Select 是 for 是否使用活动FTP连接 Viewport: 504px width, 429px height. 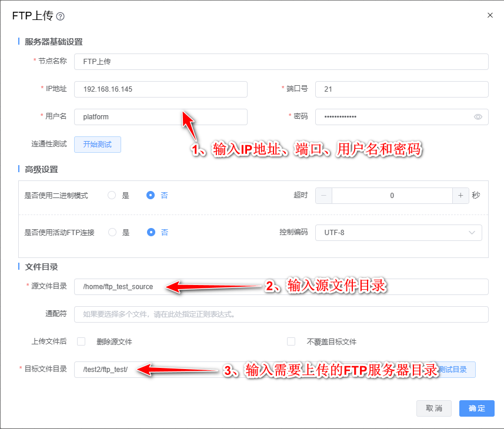point(112,232)
